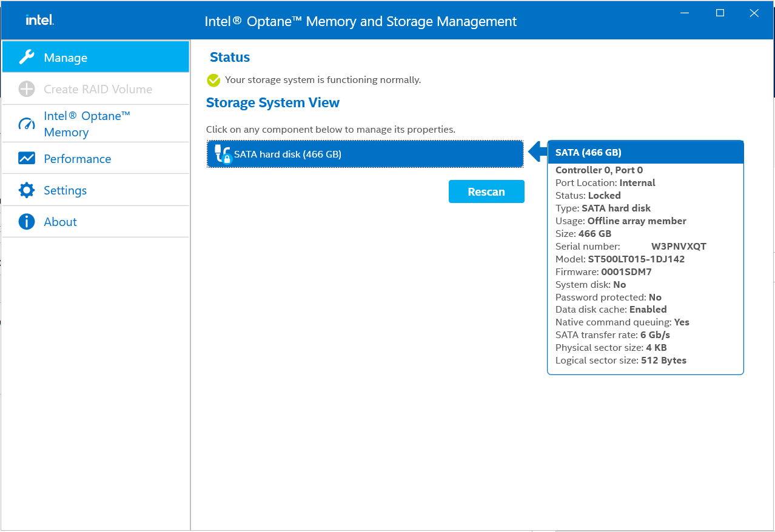Click the blue arrow pointing at the disk

pyautogui.click(x=537, y=153)
